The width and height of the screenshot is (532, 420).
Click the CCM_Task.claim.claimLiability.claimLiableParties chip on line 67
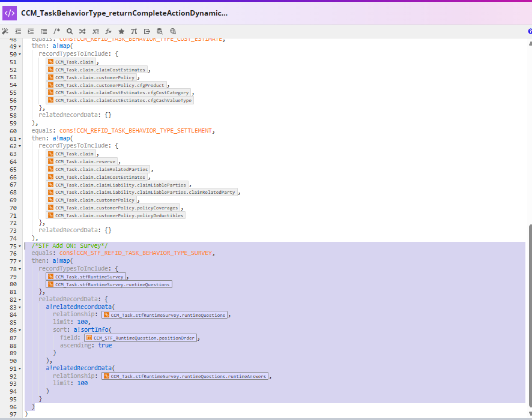[x=117, y=185]
